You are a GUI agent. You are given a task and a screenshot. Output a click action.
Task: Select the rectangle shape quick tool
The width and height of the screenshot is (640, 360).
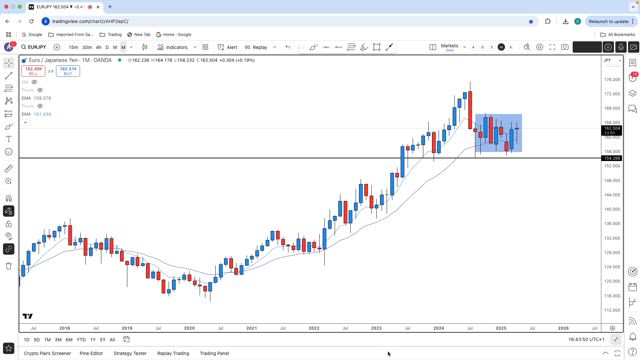pyautogui.click(x=376, y=47)
